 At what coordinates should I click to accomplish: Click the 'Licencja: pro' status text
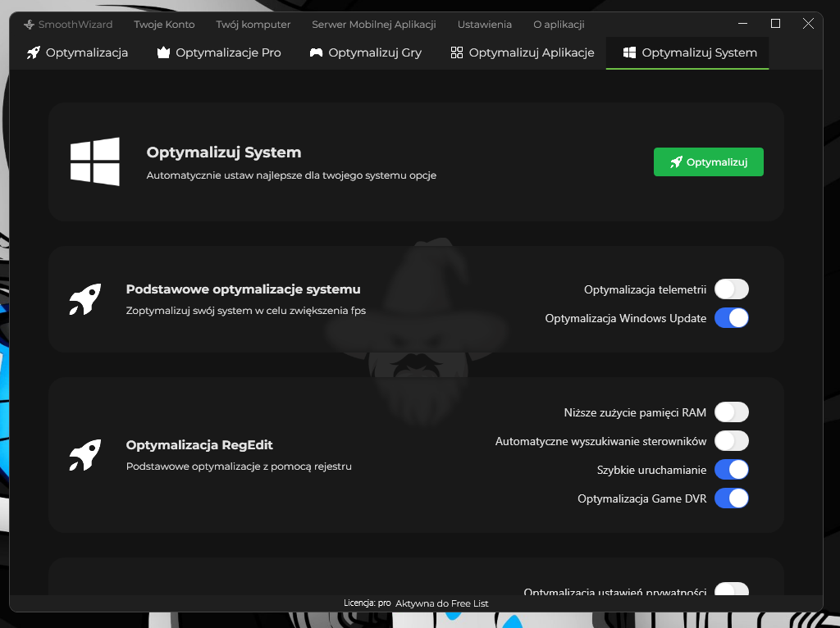(x=367, y=603)
